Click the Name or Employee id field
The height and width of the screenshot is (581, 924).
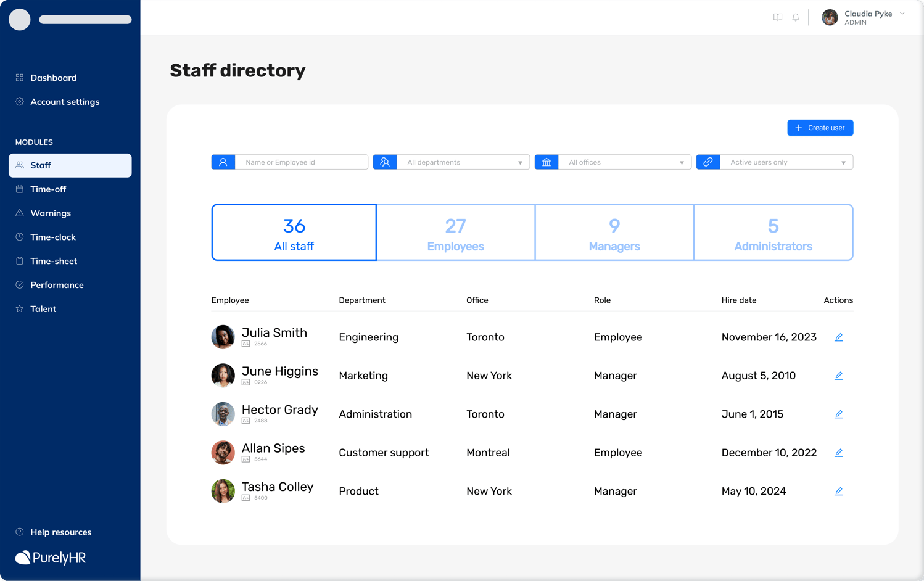click(302, 162)
